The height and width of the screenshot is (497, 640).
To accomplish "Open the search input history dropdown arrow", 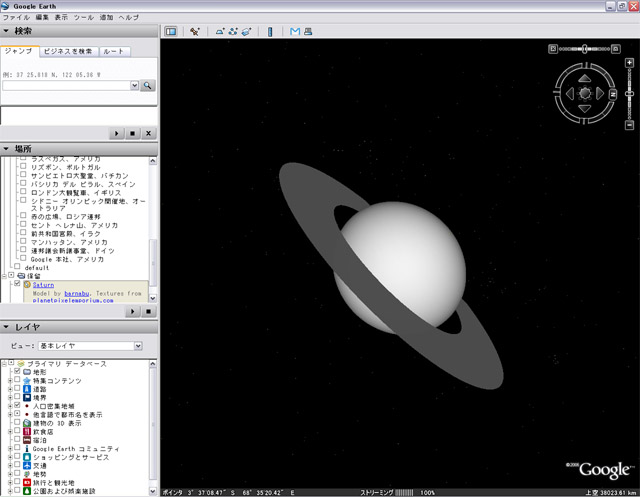I will (x=134, y=85).
